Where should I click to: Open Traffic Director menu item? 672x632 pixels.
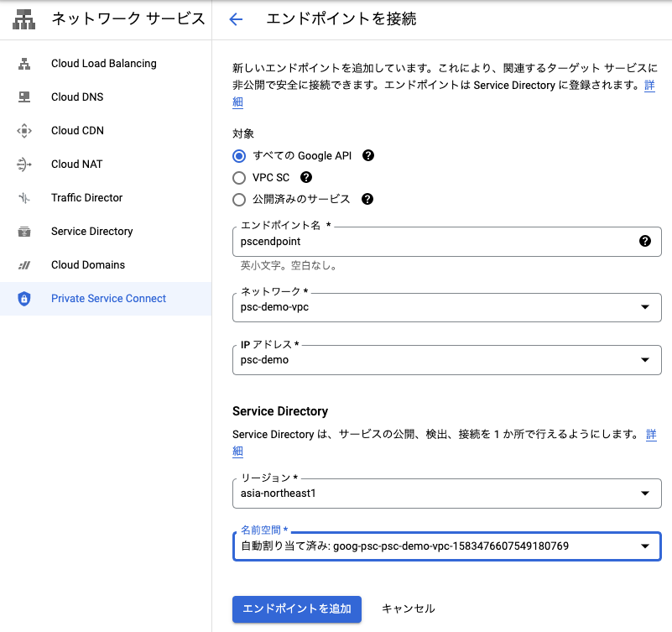click(x=86, y=198)
